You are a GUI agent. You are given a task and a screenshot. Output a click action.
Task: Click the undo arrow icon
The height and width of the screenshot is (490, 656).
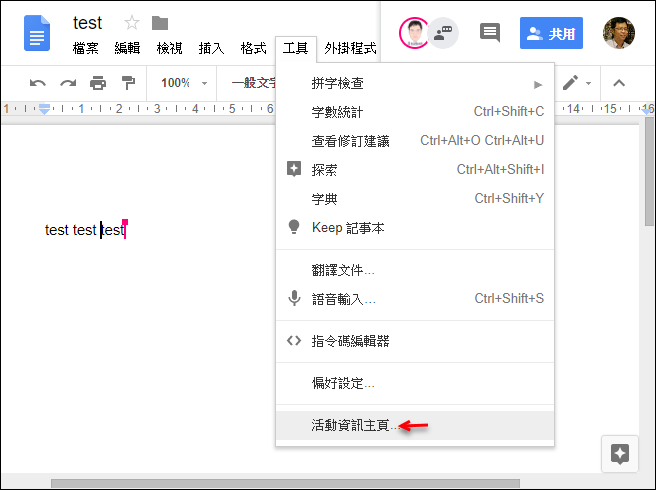38,83
